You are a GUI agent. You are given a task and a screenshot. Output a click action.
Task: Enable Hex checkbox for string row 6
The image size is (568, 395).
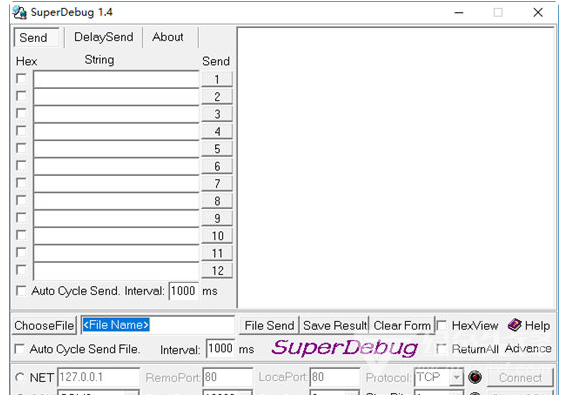tap(21, 166)
